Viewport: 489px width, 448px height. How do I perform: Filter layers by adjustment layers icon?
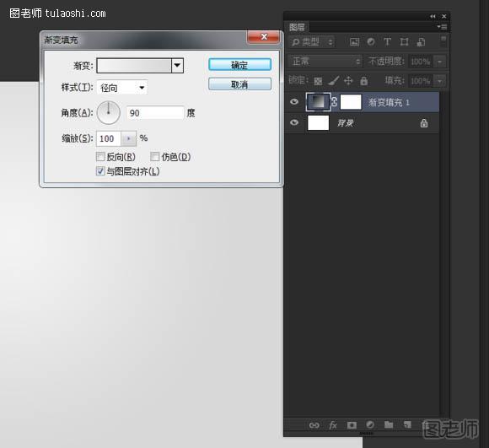tap(371, 42)
